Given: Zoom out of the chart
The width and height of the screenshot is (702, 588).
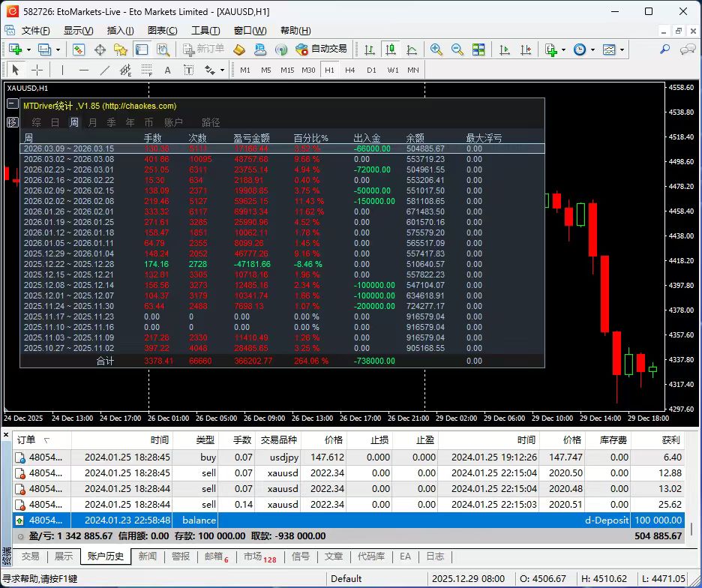Looking at the screenshot, I should (457, 49).
